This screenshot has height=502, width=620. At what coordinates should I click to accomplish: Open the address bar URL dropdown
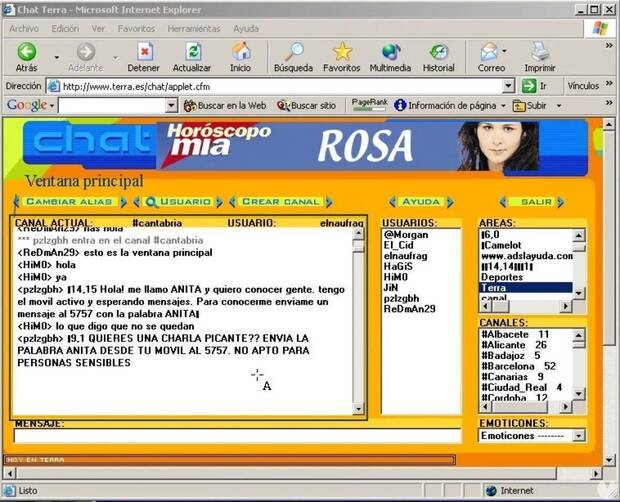(508, 86)
